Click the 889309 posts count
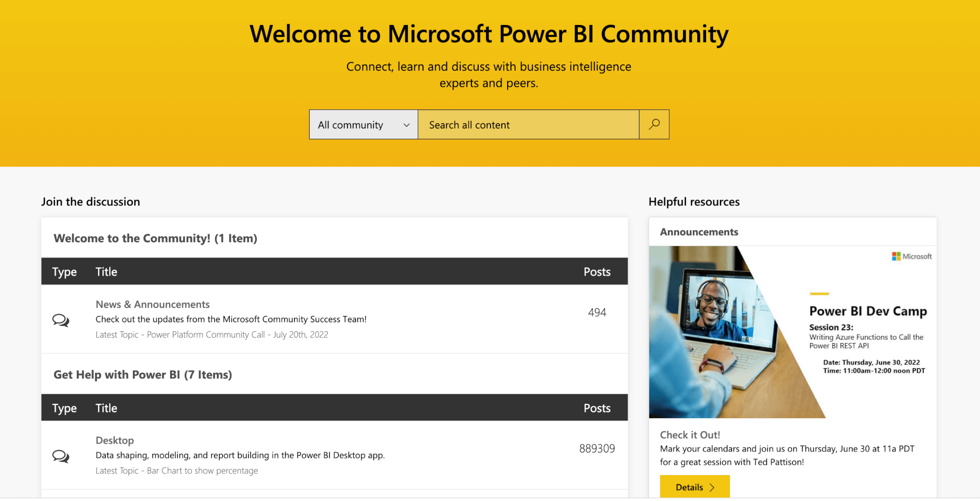This screenshot has width=980, height=501. click(x=597, y=449)
